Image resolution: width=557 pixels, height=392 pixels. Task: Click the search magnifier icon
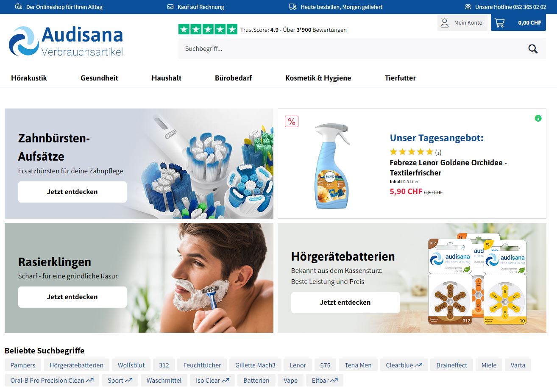[533, 49]
